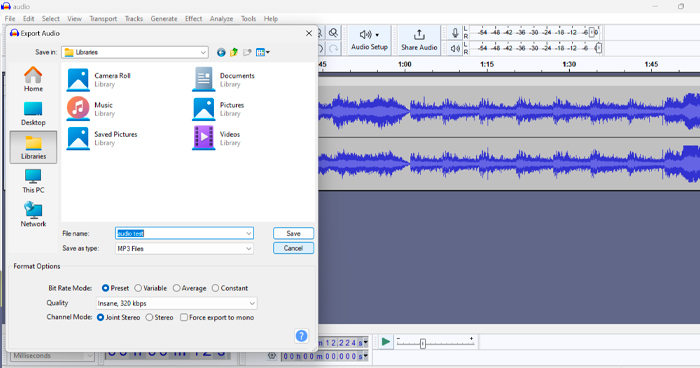Image resolution: width=700 pixels, height=368 pixels.
Task: Select Constant bit rate mode
Action: tap(216, 288)
